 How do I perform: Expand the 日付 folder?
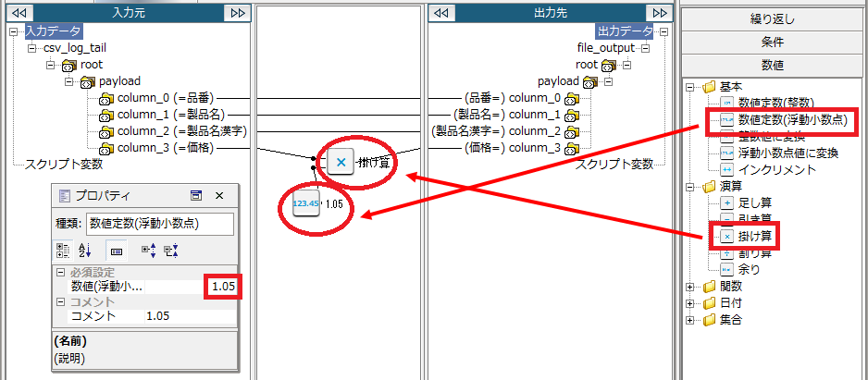tap(690, 303)
